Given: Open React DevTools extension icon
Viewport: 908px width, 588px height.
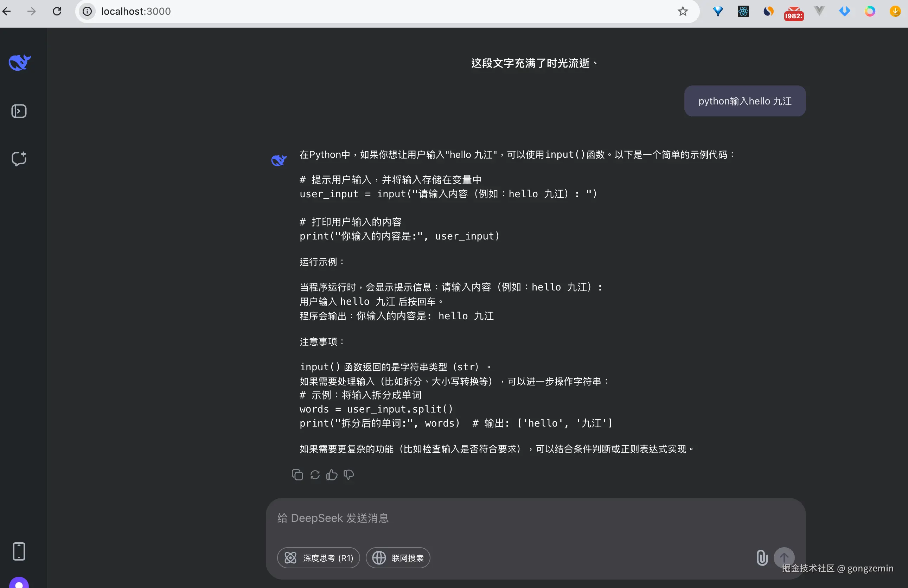Looking at the screenshot, I should 743,12.
